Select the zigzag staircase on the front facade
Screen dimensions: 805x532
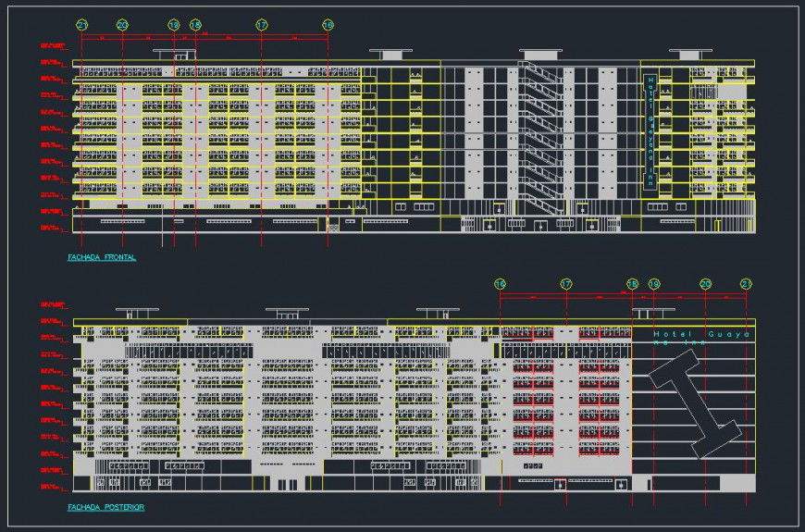(540, 139)
